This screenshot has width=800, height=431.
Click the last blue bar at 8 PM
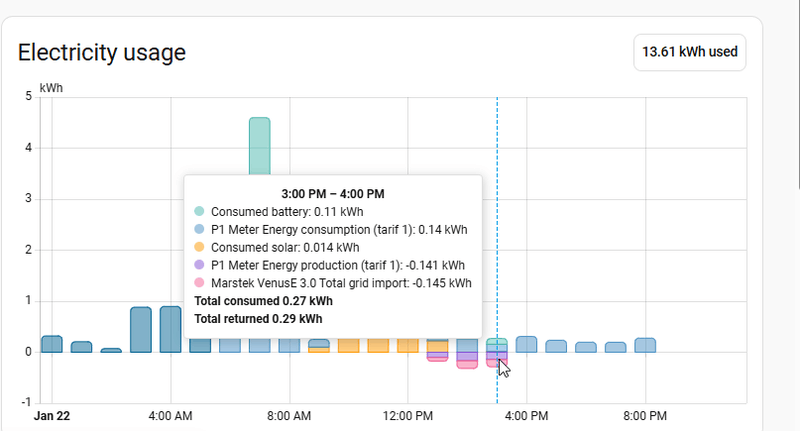pyautogui.click(x=645, y=345)
